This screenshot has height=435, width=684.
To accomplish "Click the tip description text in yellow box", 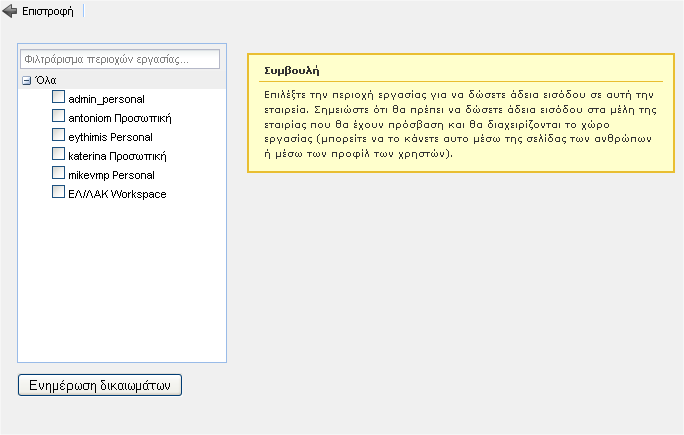I will (x=455, y=123).
